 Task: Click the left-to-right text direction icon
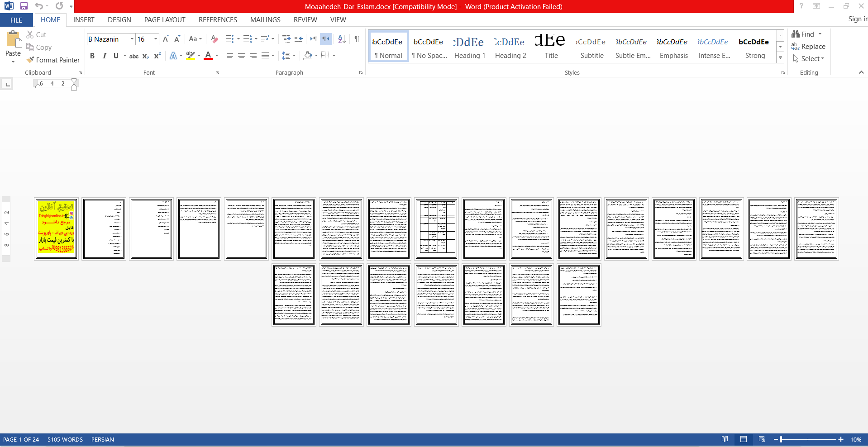click(x=313, y=39)
